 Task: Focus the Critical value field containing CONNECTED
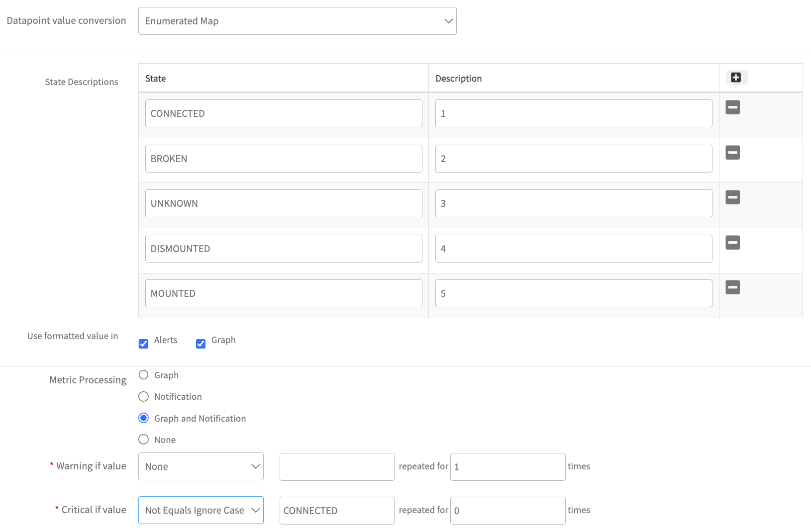tap(337, 511)
